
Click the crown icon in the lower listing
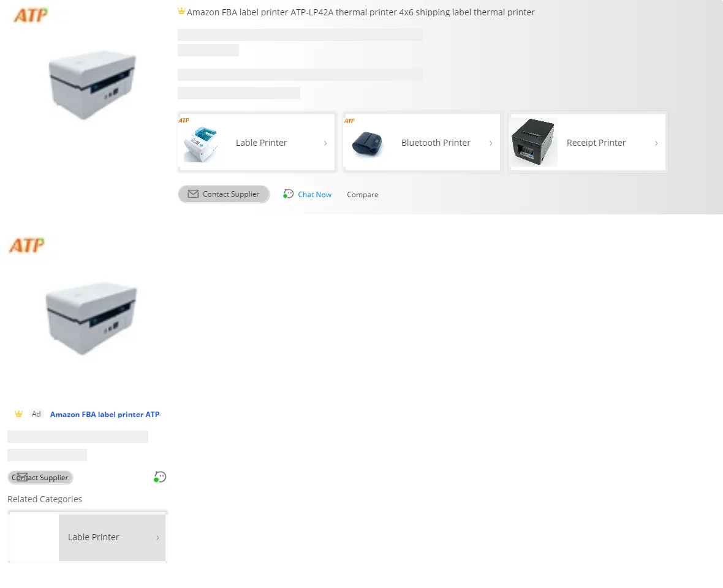(x=18, y=414)
